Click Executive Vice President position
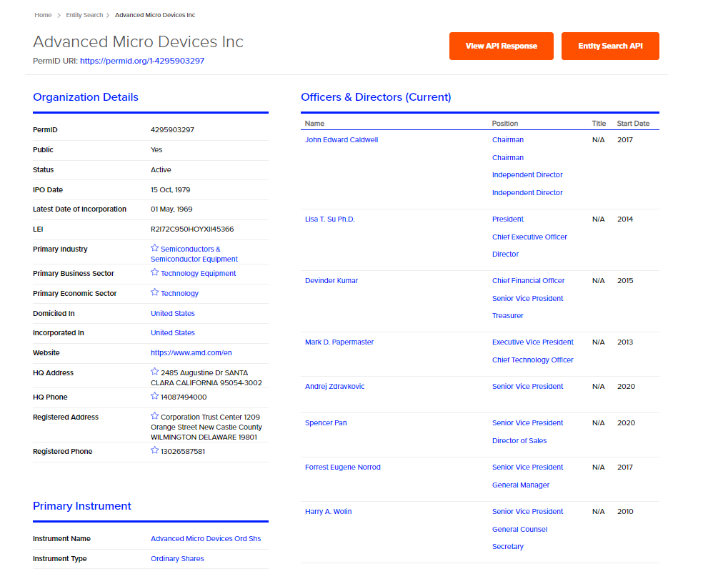 533,342
